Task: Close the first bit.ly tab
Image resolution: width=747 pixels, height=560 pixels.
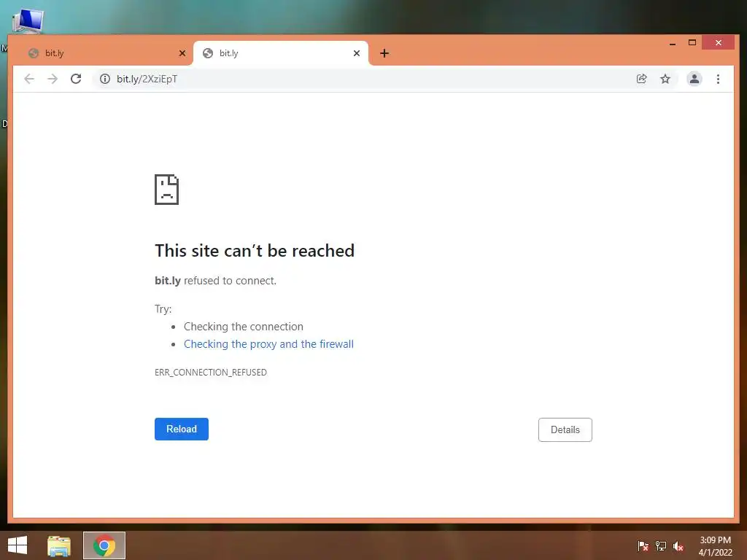Action: (x=182, y=53)
